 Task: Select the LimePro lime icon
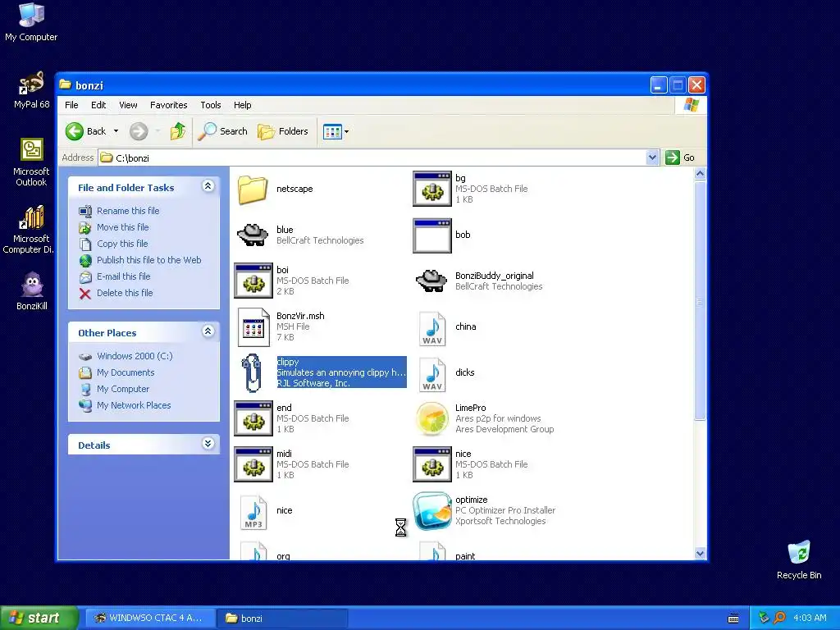431,419
